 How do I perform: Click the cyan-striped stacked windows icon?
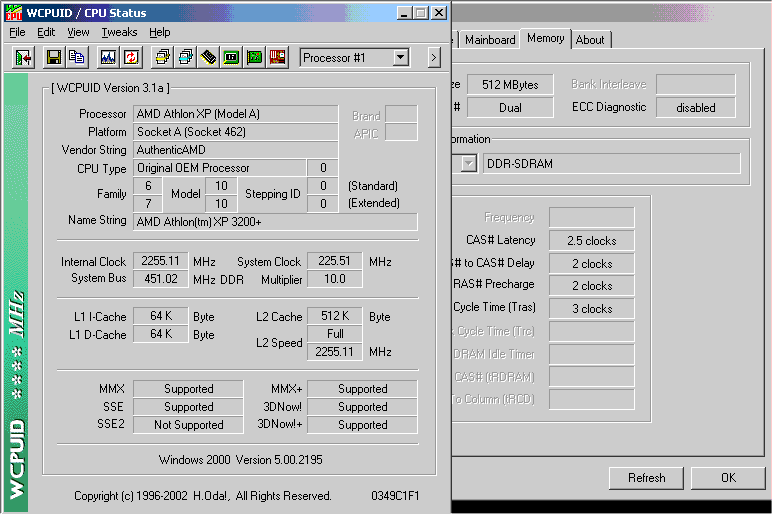[186, 58]
